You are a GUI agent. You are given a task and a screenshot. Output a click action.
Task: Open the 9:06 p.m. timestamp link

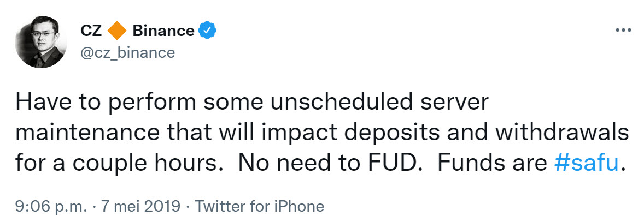(51, 205)
